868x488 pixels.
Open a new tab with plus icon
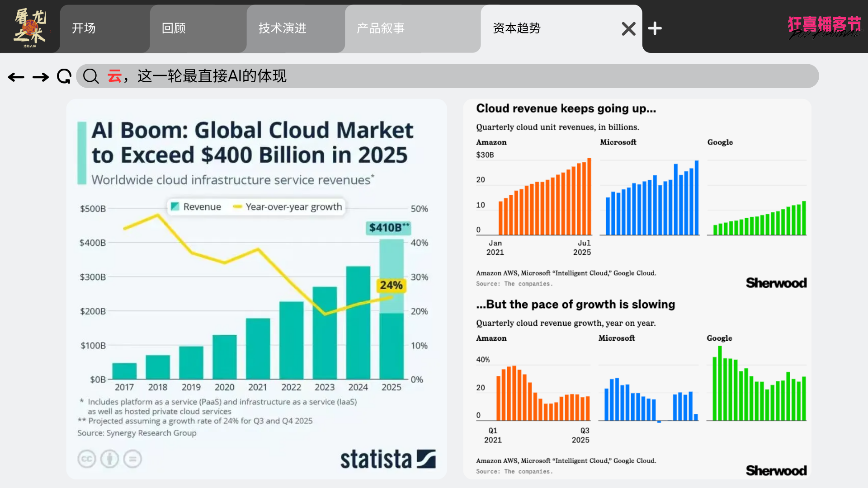655,28
